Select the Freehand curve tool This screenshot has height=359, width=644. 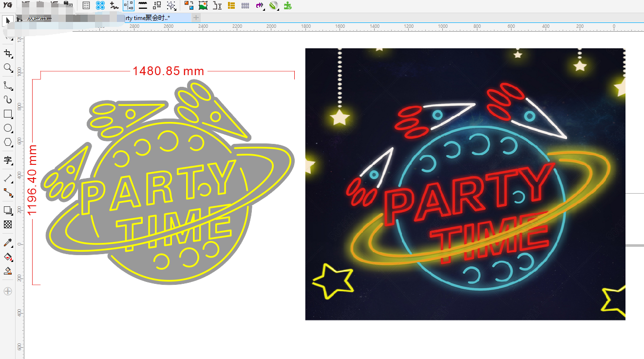click(8, 86)
